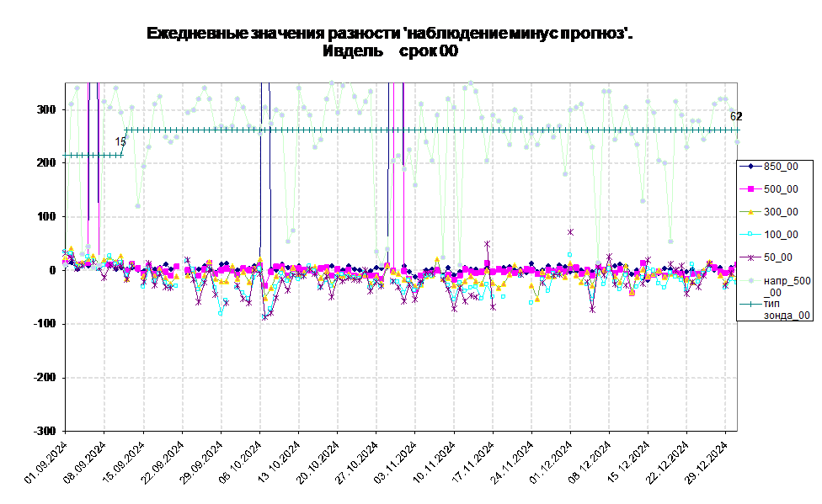Select the 500_00 series in legend
Image resolution: width=822 pixels, height=504 pixels.
(x=780, y=189)
